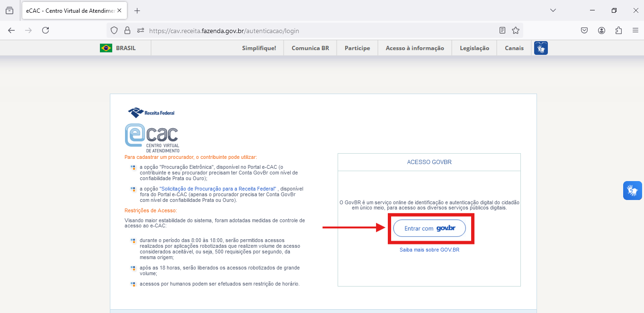Save page to Pocket
Viewport: 644px width, 313px height.
click(584, 30)
